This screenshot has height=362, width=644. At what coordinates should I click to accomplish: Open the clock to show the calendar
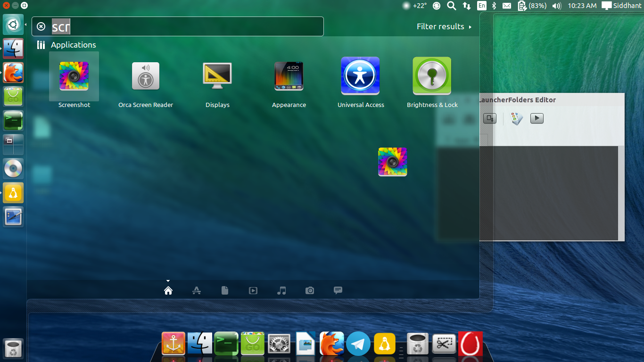582,6
